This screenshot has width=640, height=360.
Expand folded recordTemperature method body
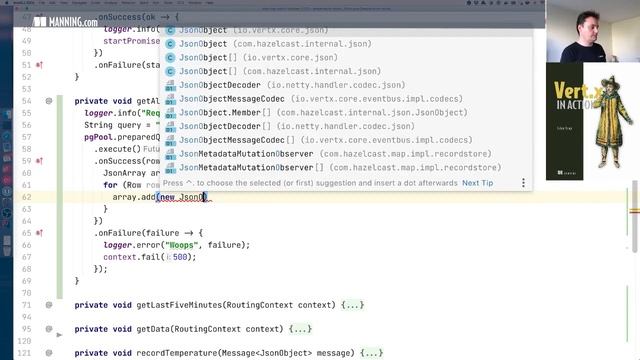pyautogui.click(x=371, y=353)
